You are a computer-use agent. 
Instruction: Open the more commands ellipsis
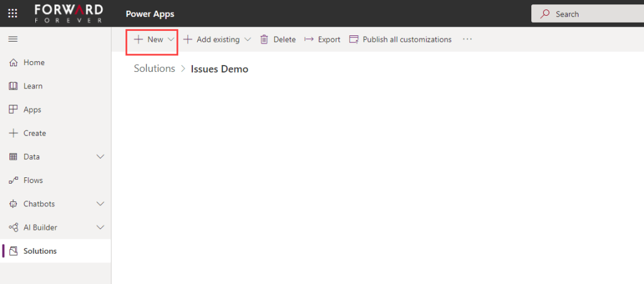click(x=467, y=39)
